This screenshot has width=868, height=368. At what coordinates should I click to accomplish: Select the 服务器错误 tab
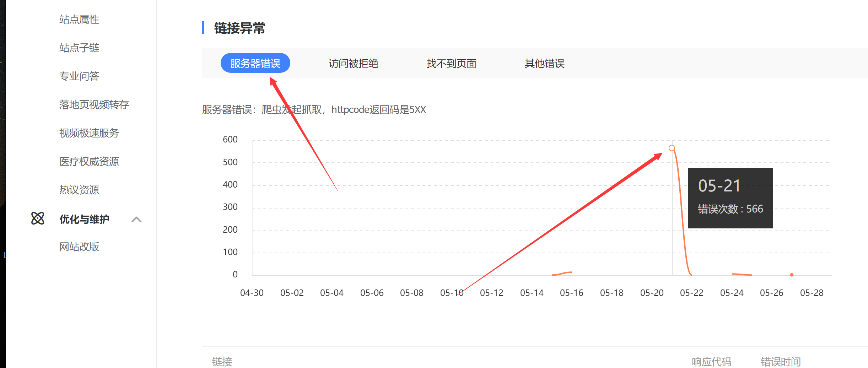click(x=255, y=63)
